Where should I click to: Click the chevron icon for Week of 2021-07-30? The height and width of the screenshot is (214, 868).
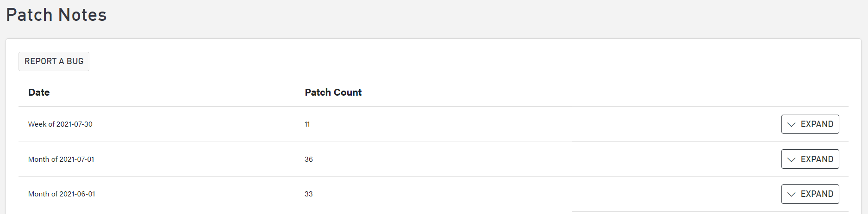pos(792,124)
